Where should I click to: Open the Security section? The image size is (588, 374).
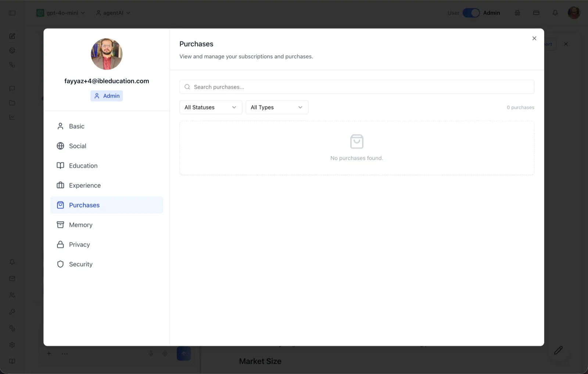click(107, 264)
